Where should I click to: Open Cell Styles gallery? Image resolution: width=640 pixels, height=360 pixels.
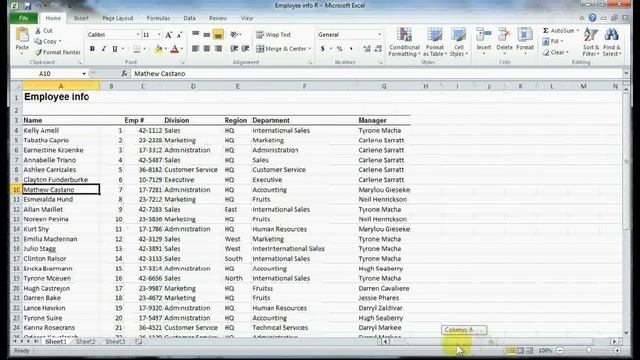(x=458, y=42)
